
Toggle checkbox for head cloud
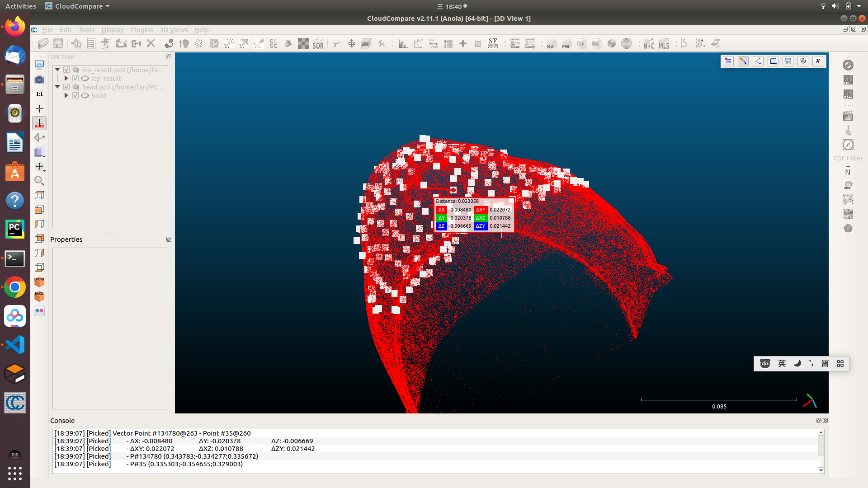(x=75, y=95)
